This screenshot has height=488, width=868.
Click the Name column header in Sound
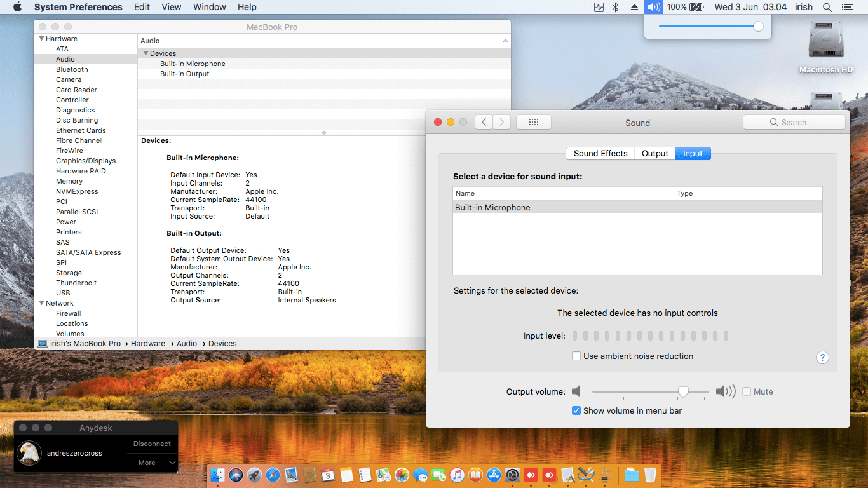563,193
